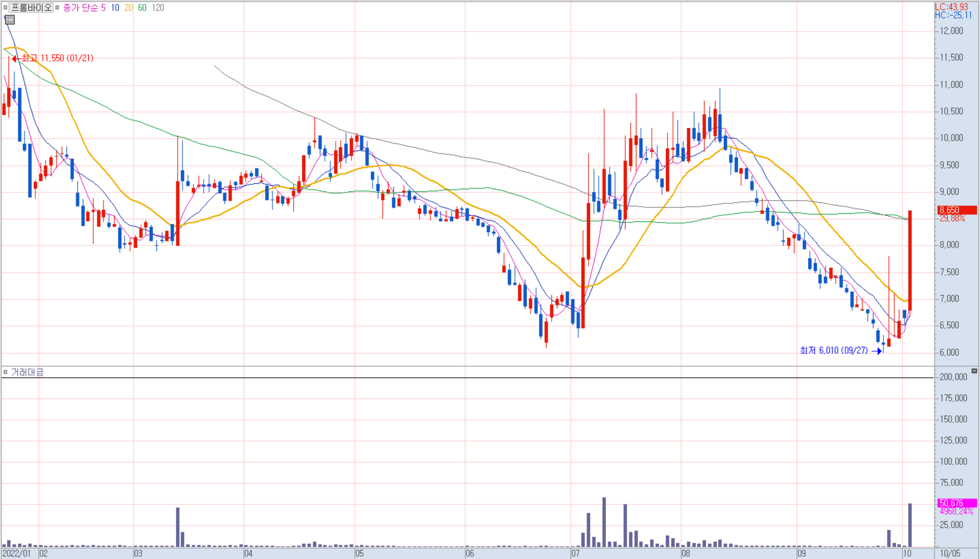The image size is (980, 559).
Task: Close the 거래대금 indicator panel
Action: pos(974,371)
